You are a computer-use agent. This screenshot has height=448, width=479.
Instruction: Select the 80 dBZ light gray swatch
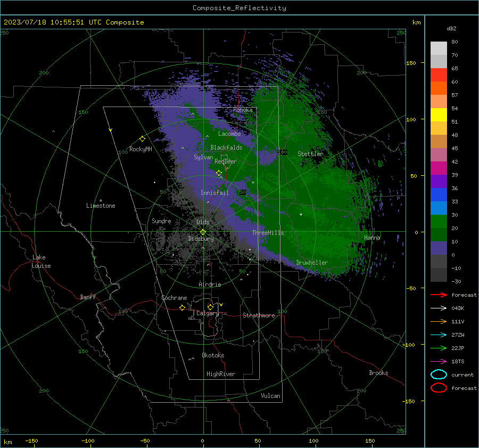(x=439, y=48)
